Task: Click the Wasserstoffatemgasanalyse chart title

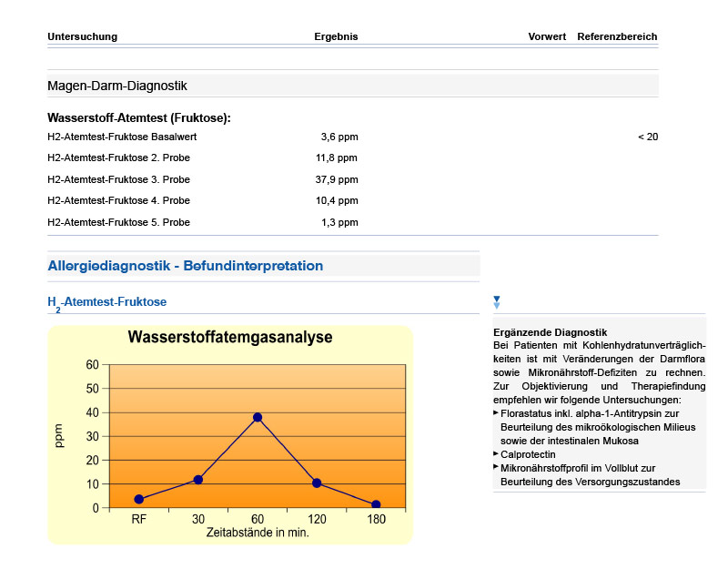Action: (x=230, y=337)
